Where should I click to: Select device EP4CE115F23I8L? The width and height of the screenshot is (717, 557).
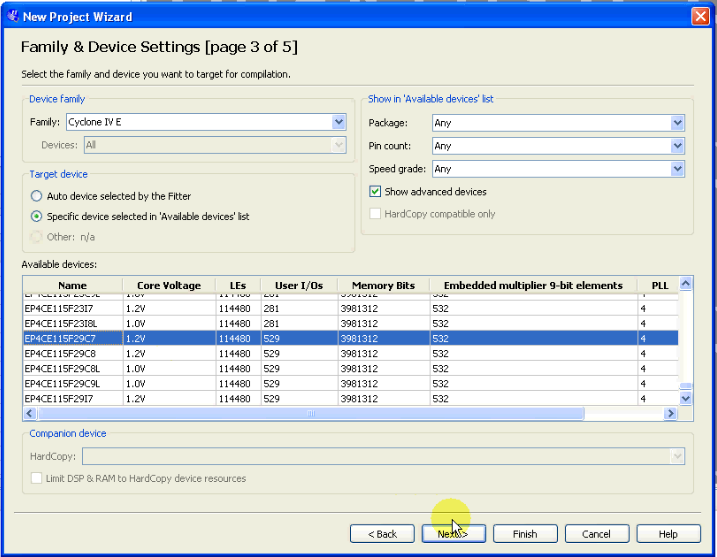pos(350,323)
